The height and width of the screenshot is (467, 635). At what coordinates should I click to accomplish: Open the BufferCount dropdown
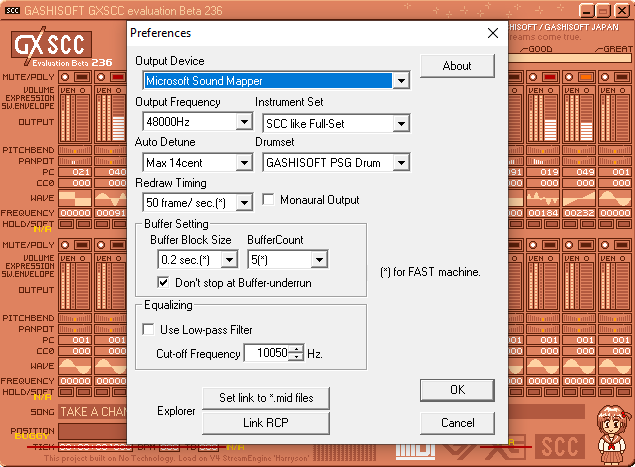pyautogui.click(x=319, y=260)
